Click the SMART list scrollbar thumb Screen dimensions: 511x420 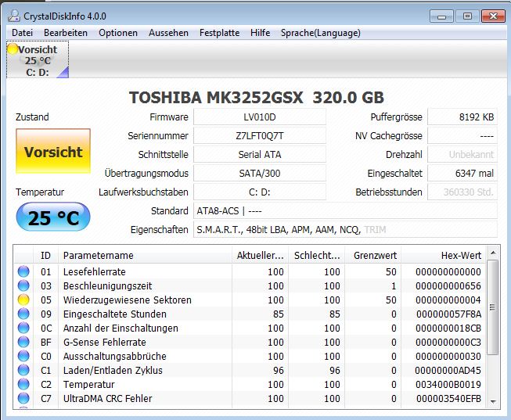tap(493, 307)
